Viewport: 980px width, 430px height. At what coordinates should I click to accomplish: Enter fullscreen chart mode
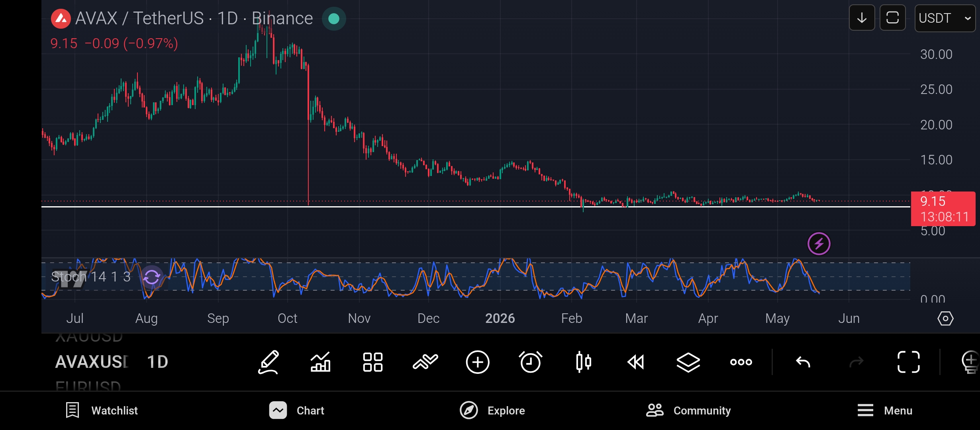(x=909, y=362)
